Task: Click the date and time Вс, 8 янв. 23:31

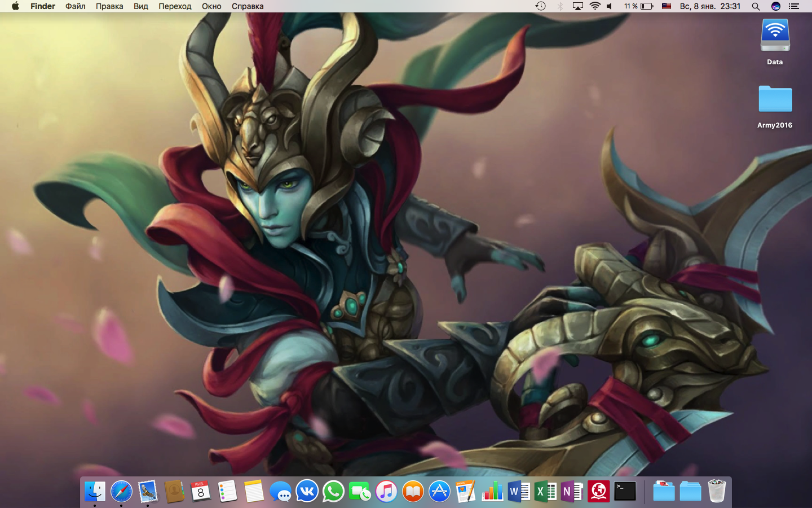Action: (710, 6)
